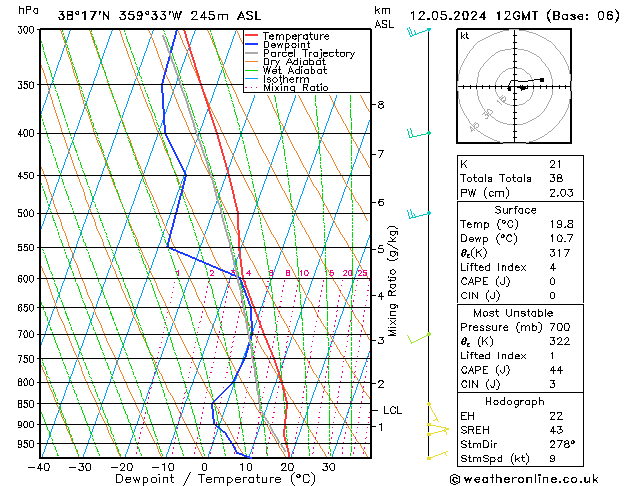This screenshot has height=486, width=629.
Task: Click the km ASL axis label
Action: (384, 17)
